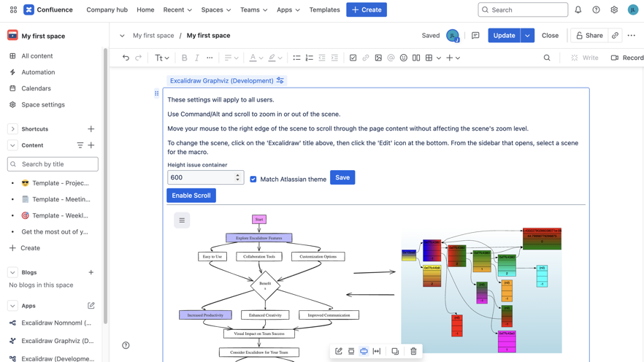Open the app switcher grid icon
Image resolution: width=644 pixels, height=362 pixels.
coord(13,9)
